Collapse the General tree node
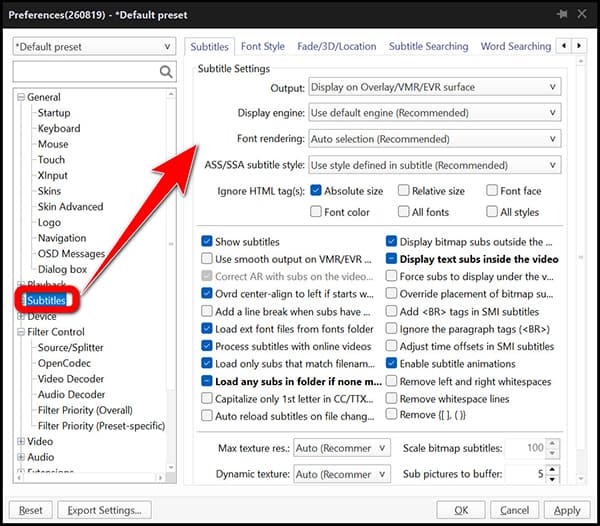Image resolution: width=600 pixels, height=526 pixels. pos(21,97)
